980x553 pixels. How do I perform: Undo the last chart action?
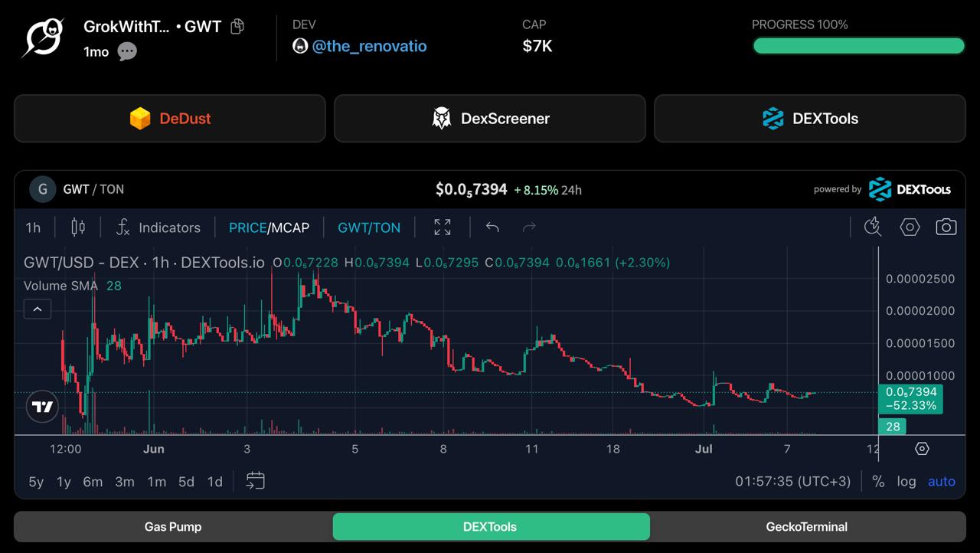[x=492, y=227]
